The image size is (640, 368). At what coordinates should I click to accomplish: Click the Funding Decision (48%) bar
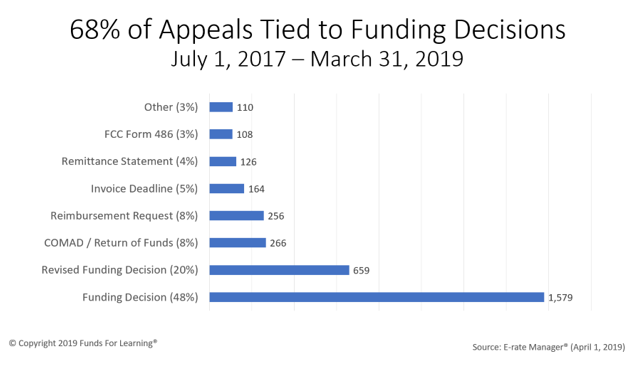377,297
